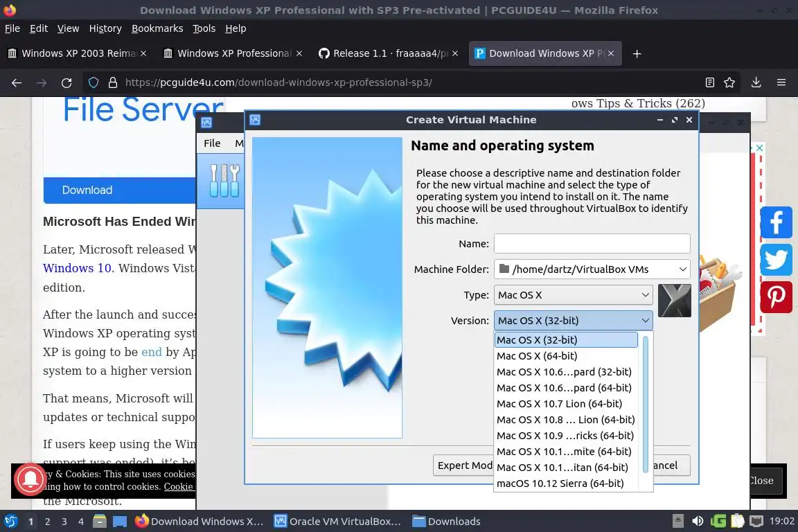Go back with Firefox back arrow
The height and width of the screenshot is (532, 798).
(17, 82)
